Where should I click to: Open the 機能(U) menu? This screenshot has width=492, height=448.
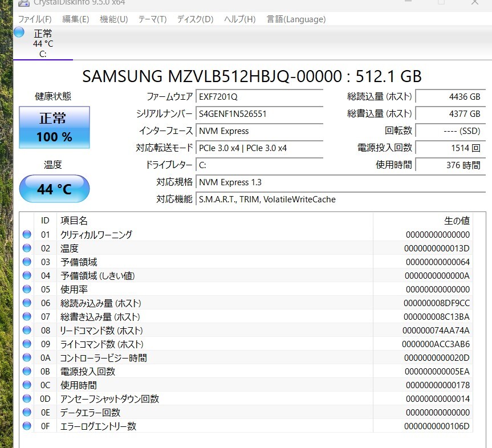(114, 19)
